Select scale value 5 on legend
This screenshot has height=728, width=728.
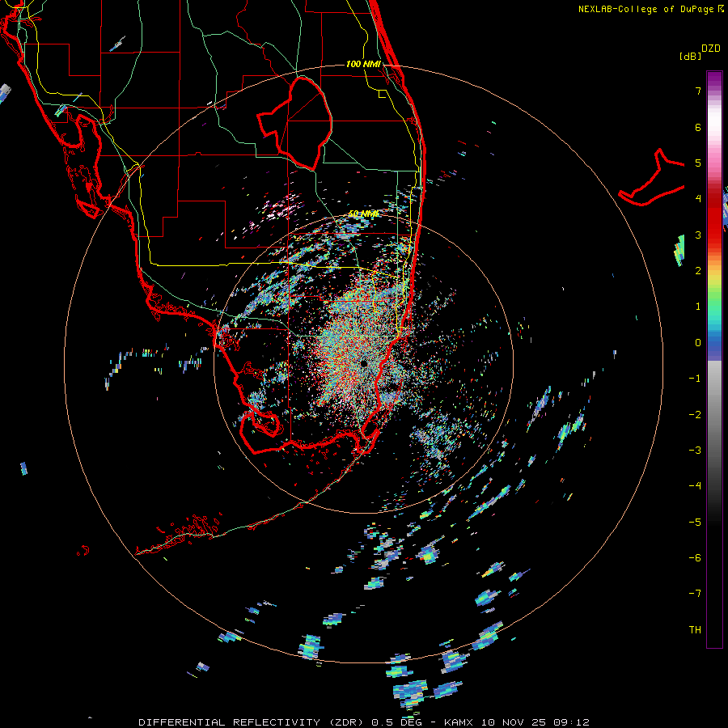[x=698, y=163]
